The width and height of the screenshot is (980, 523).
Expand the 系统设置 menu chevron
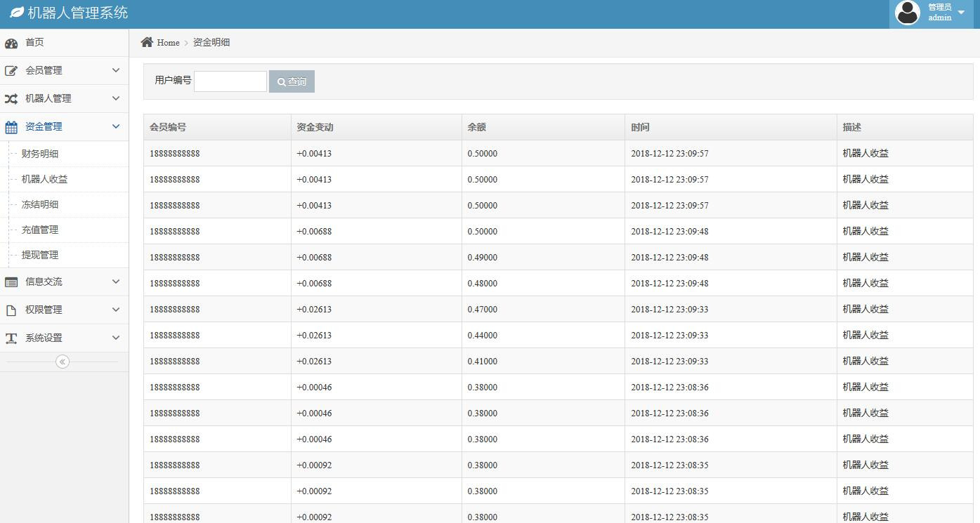[x=116, y=338]
